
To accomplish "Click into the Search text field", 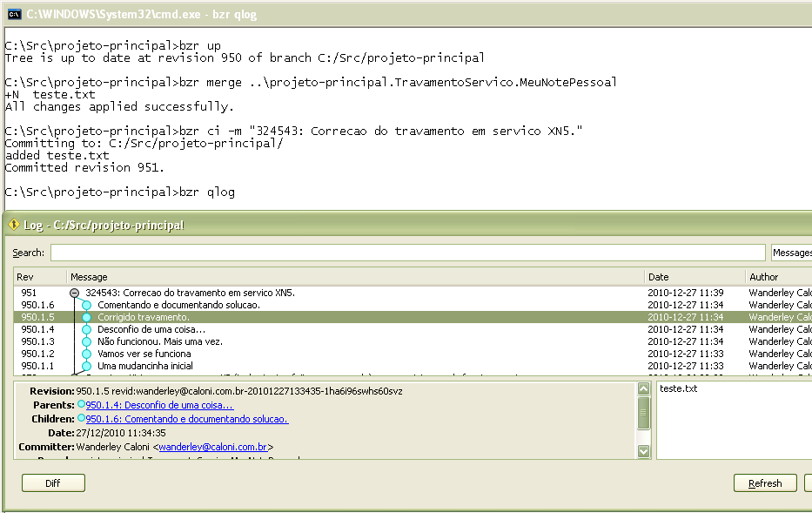I will (x=407, y=253).
